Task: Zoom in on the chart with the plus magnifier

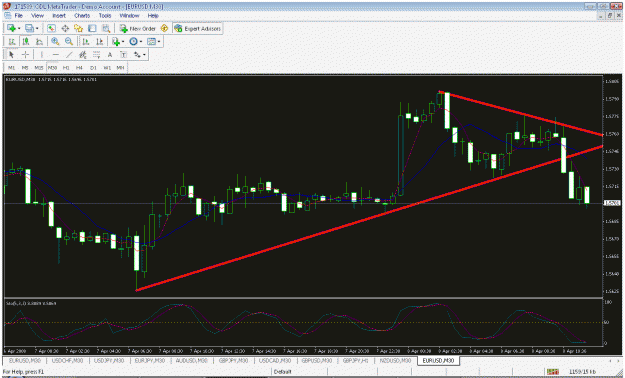Action: 55,41
